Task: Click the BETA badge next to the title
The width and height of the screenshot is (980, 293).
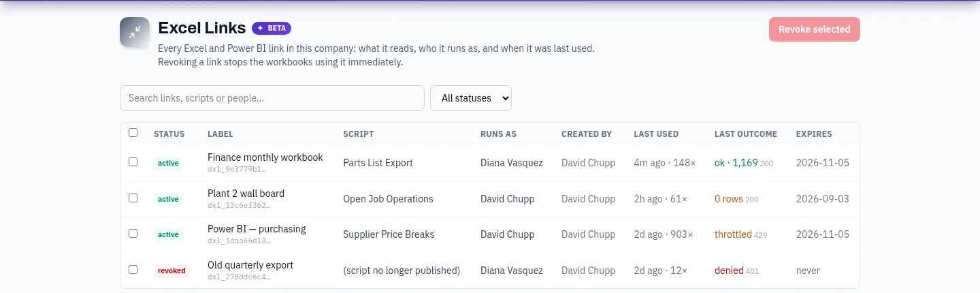Action: tap(272, 28)
